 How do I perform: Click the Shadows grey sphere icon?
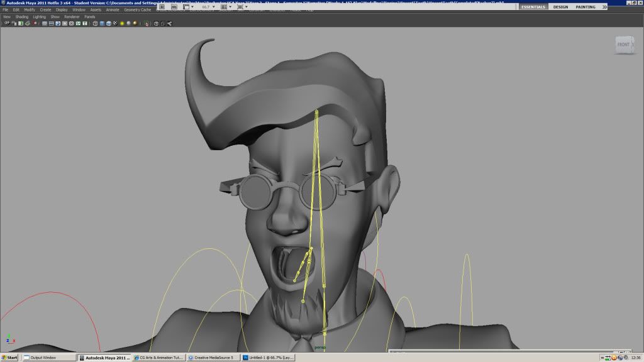pos(128,23)
